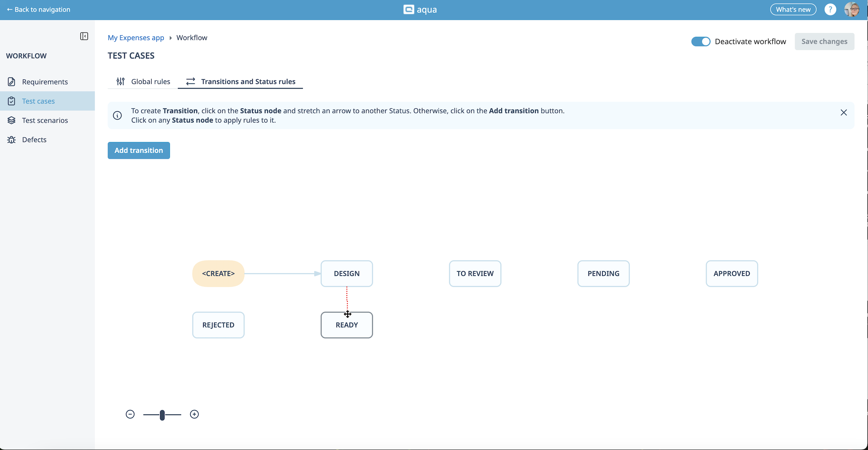Select the TO REVIEW status node
The width and height of the screenshot is (868, 450).
pyautogui.click(x=475, y=274)
